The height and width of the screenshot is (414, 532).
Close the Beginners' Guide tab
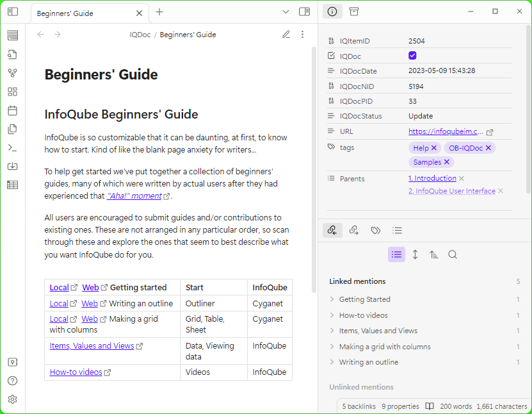pyautogui.click(x=139, y=13)
